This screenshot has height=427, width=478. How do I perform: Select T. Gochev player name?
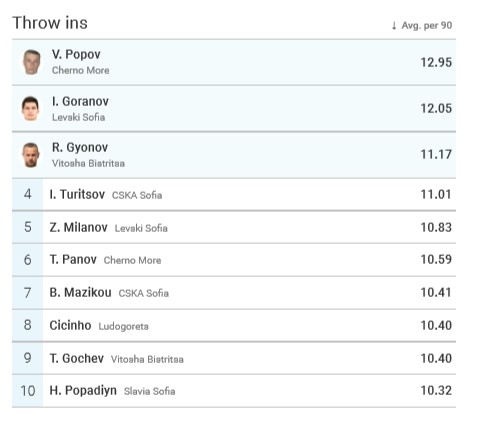[77, 358]
